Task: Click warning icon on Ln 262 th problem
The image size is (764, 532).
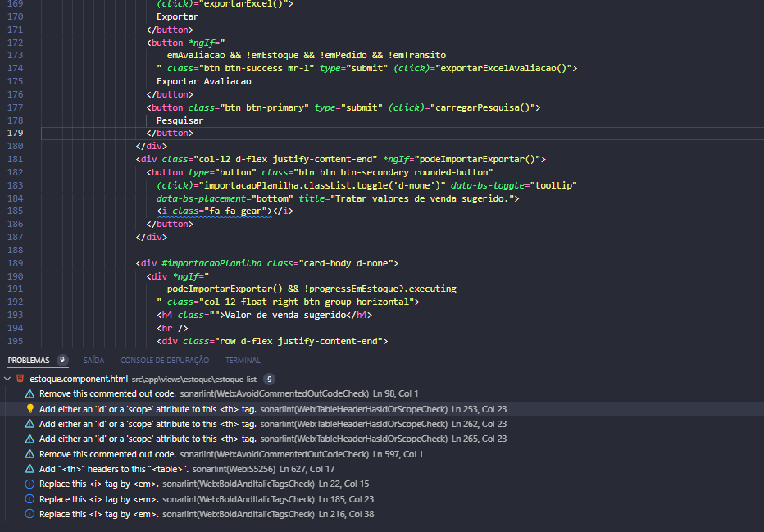Action: point(30,424)
